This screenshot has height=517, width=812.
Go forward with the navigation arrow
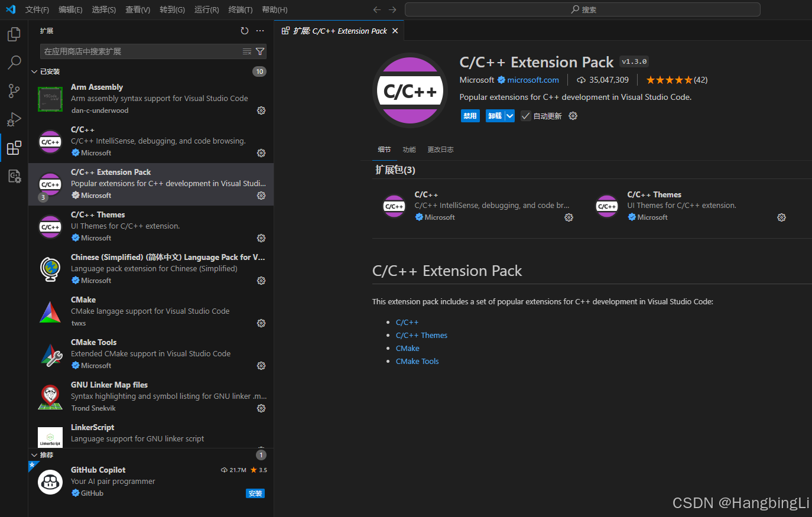pyautogui.click(x=392, y=9)
